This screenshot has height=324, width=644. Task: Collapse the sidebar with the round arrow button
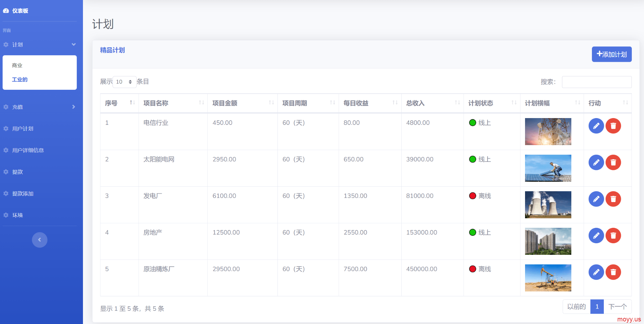click(40, 240)
